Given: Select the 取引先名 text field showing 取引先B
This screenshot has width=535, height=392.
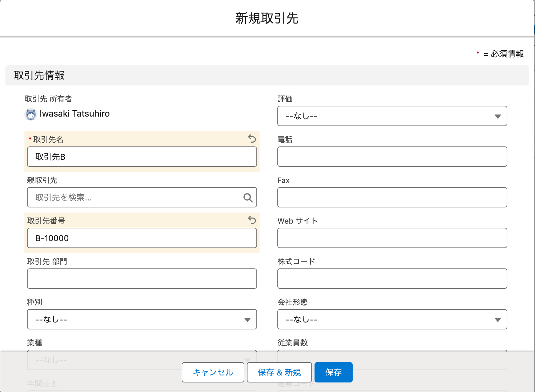Looking at the screenshot, I should point(142,157).
